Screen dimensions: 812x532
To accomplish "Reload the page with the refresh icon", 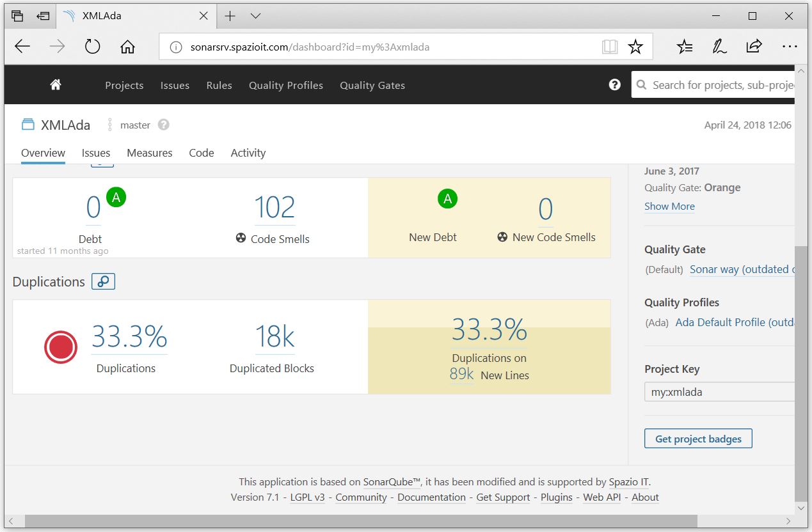I will tap(92, 46).
